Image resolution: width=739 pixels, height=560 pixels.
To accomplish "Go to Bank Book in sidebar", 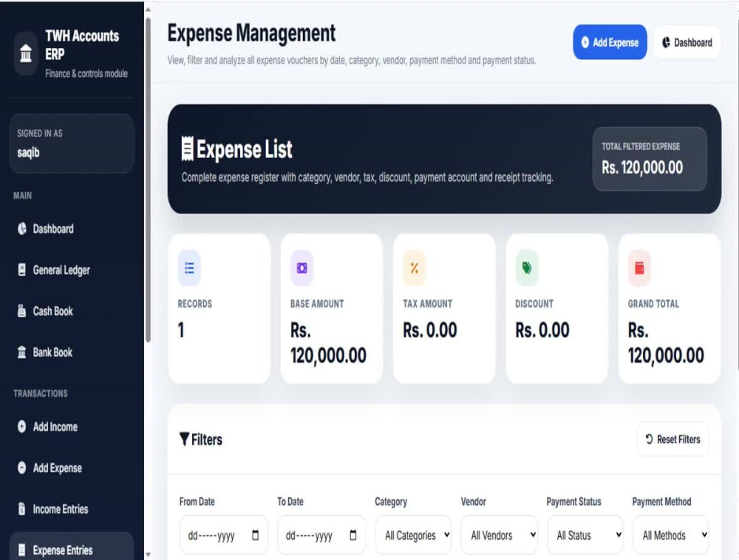I will pyautogui.click(x=72, y=352).
